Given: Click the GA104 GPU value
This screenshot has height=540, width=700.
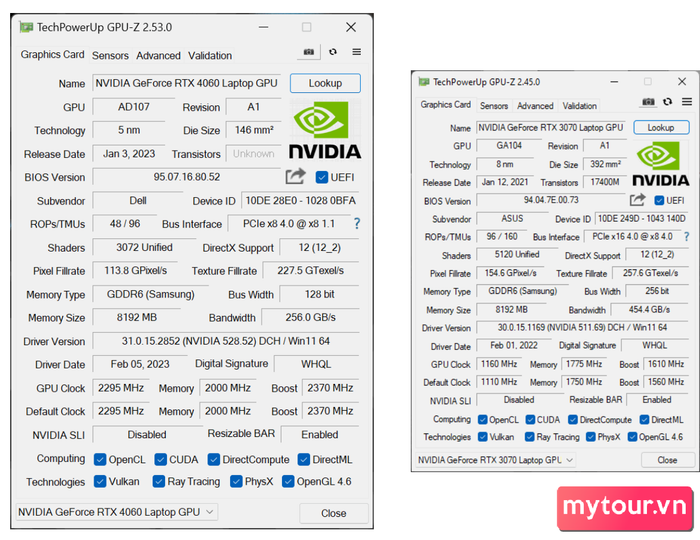Looking at the screenshot, I should tap(509, 145).
